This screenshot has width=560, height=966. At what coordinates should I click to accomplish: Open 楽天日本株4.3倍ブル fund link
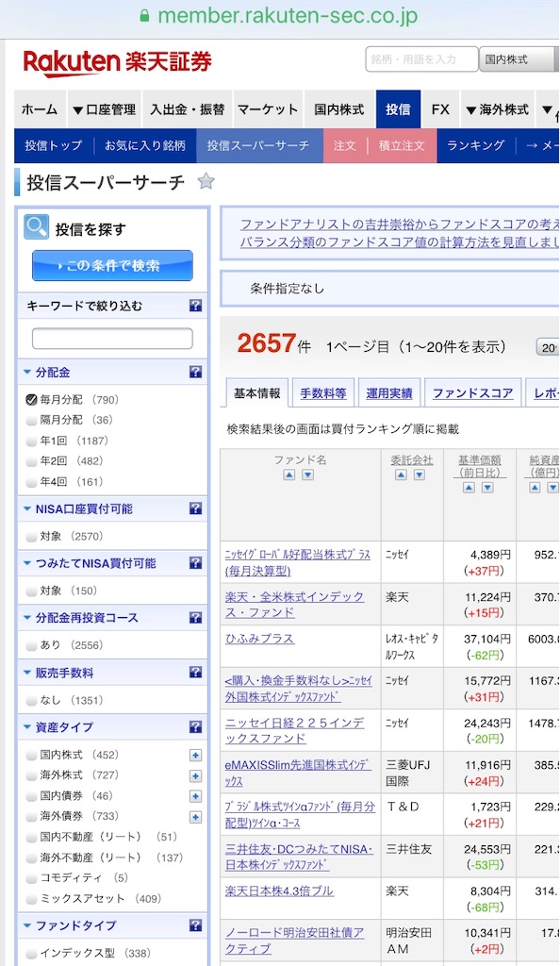click(279, 891)
